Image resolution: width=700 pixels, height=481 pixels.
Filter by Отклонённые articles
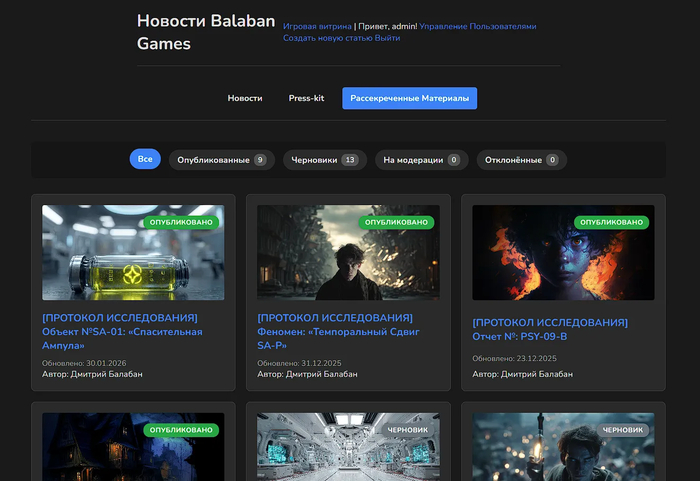click(521, 160)
